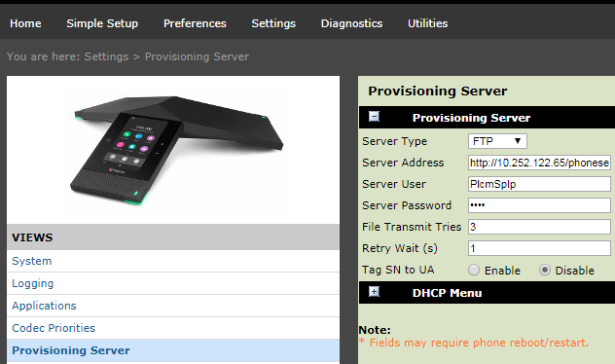
Task: Select Disable for Tag SN to UA
Action: click(545, 270)
